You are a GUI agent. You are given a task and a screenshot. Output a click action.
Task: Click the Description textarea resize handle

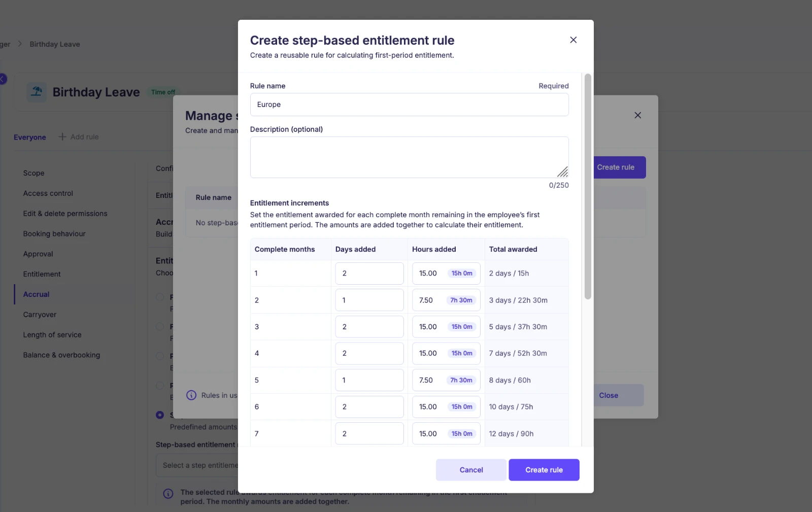[563, 172]
